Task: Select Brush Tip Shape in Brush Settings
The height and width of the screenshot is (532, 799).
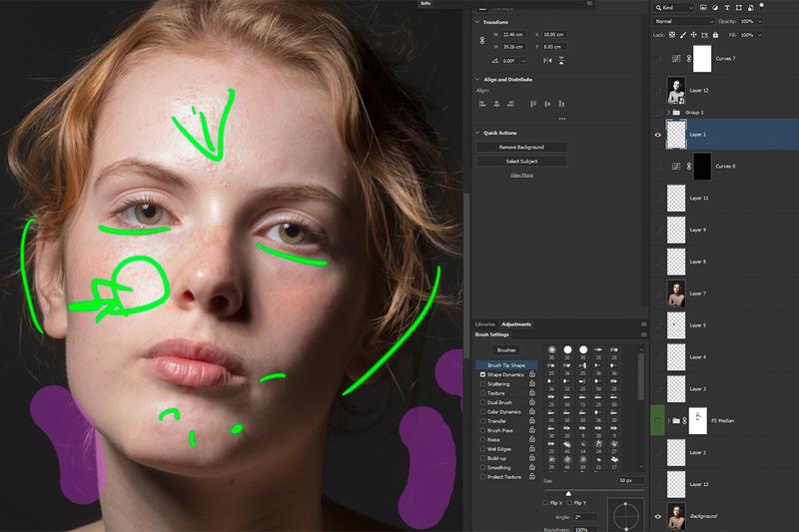Action: [x=506, y=365]
